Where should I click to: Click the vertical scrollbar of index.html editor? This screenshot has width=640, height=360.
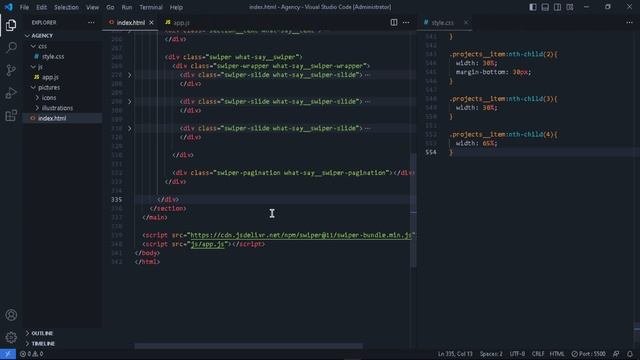(413, 210)
